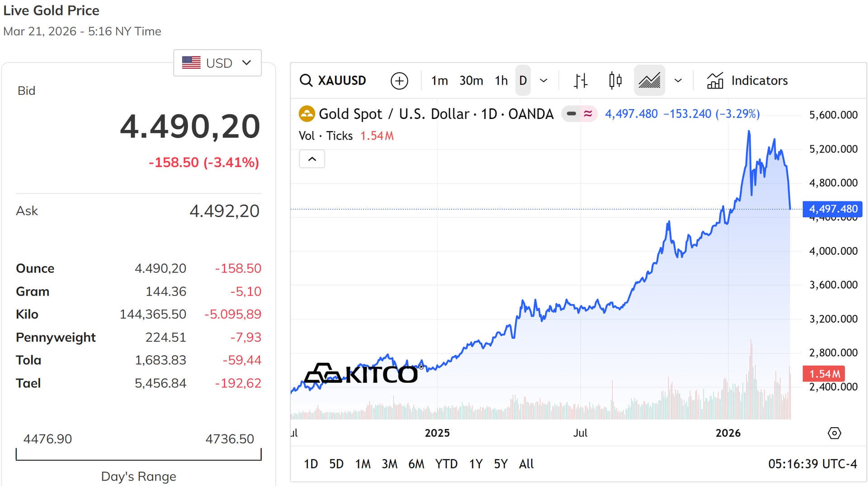Image resolution: width=868 pixels, height=486 pixels.
Task: Click the XAUUSD symbol search icon
Action: click(306, 81)
